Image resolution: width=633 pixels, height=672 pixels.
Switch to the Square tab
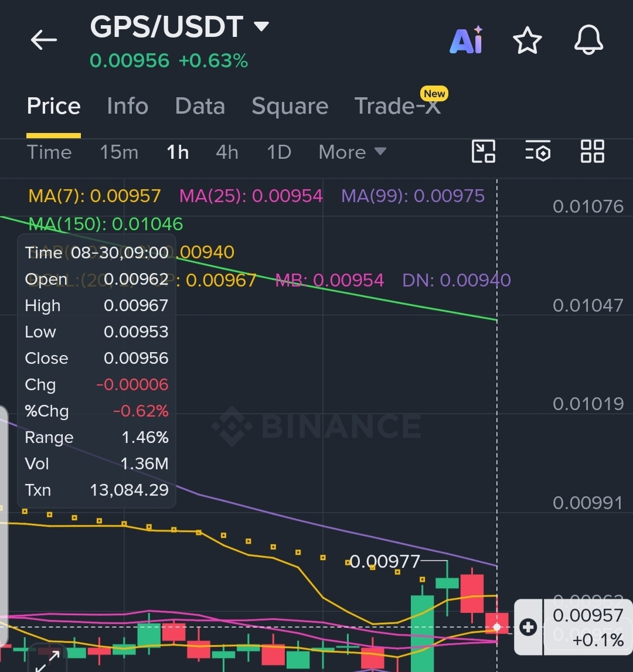point(290,106)
